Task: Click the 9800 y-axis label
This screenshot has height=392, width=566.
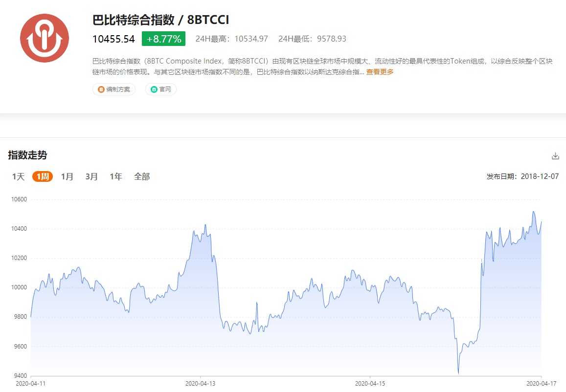Action: (x=21, y=317)
